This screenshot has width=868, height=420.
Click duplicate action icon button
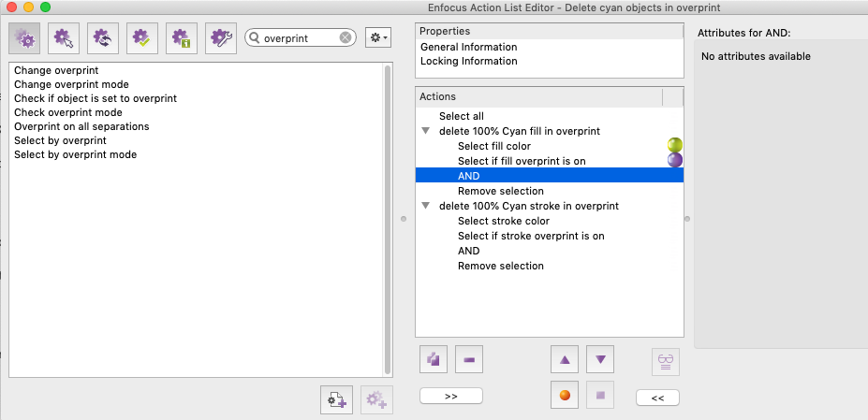click(x=434, y=360)
